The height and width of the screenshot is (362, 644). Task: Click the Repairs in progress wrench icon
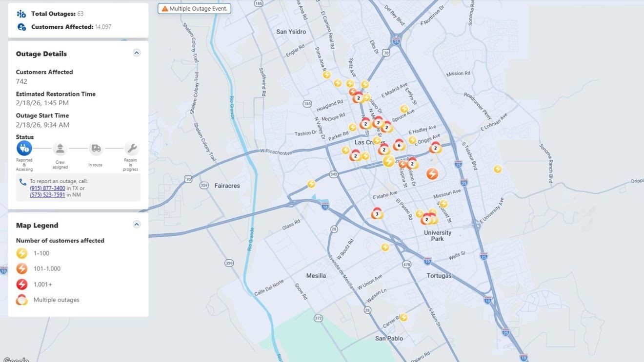(131, 148)
